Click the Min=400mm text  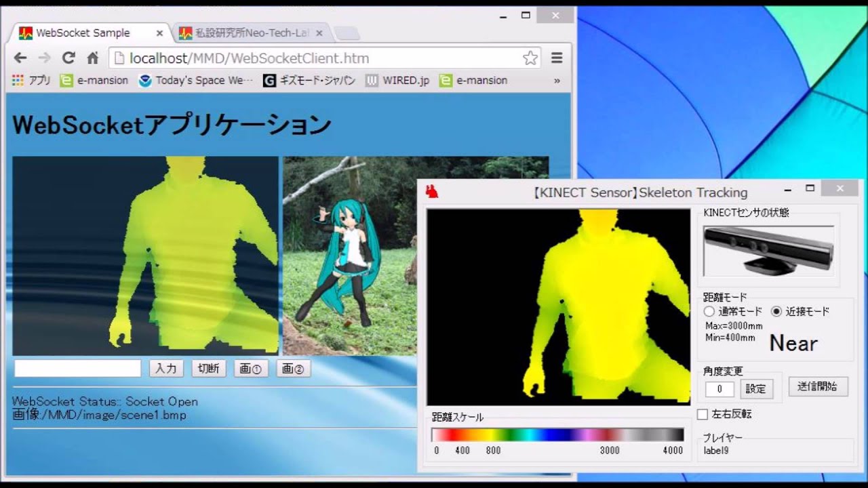click(x=730, y=338)
